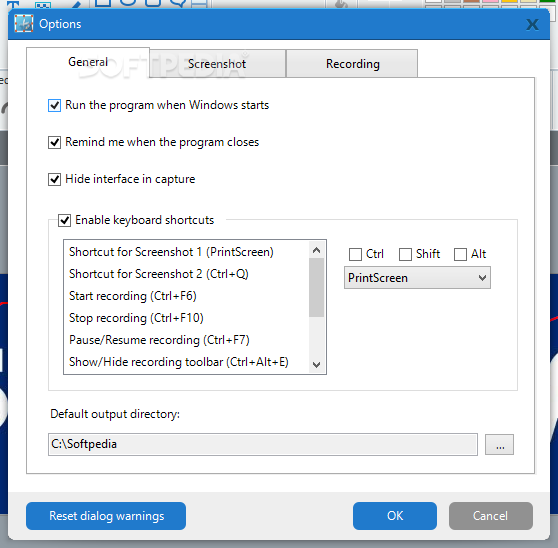This screenshot has width=558, height=548.
Task: Select Shortcut for Screenshot 2 (Ctrl+Q)
Action: (186, 274)
